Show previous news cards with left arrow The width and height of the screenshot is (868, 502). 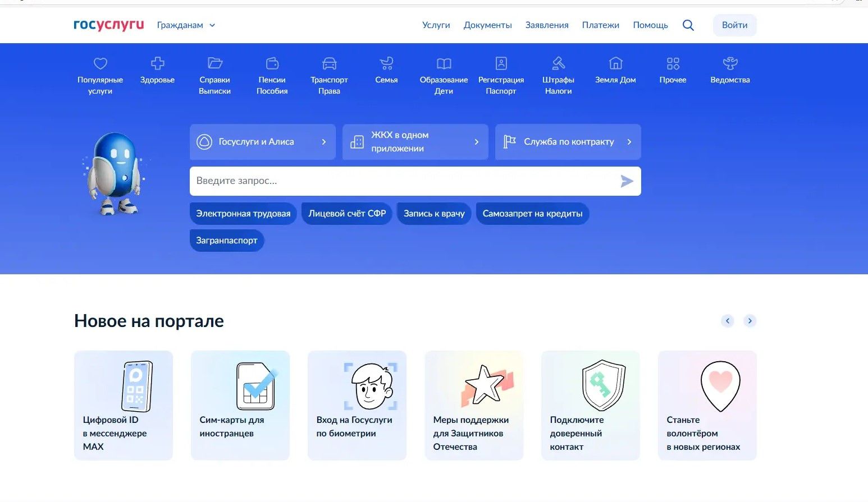pos(728,321)
